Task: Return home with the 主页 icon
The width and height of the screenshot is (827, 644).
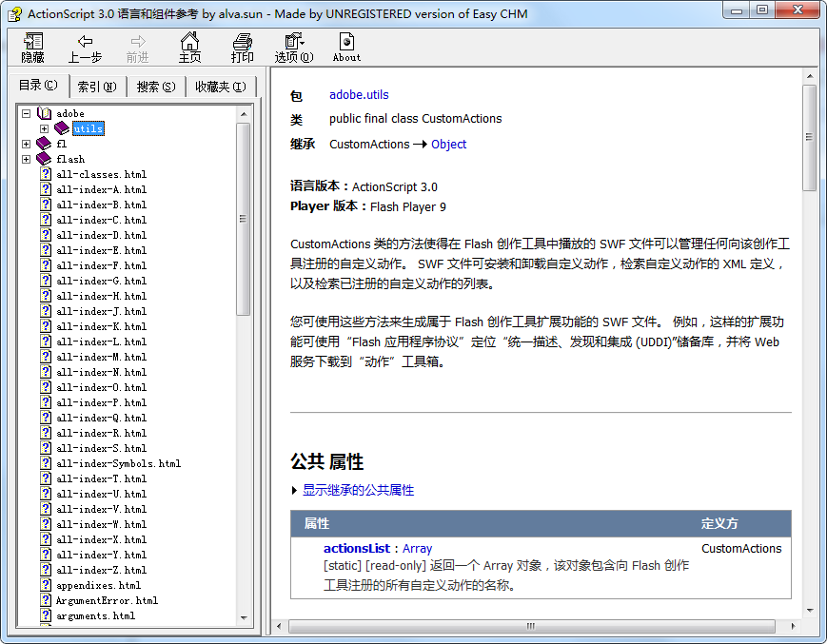Action: (x=189, y=46)
